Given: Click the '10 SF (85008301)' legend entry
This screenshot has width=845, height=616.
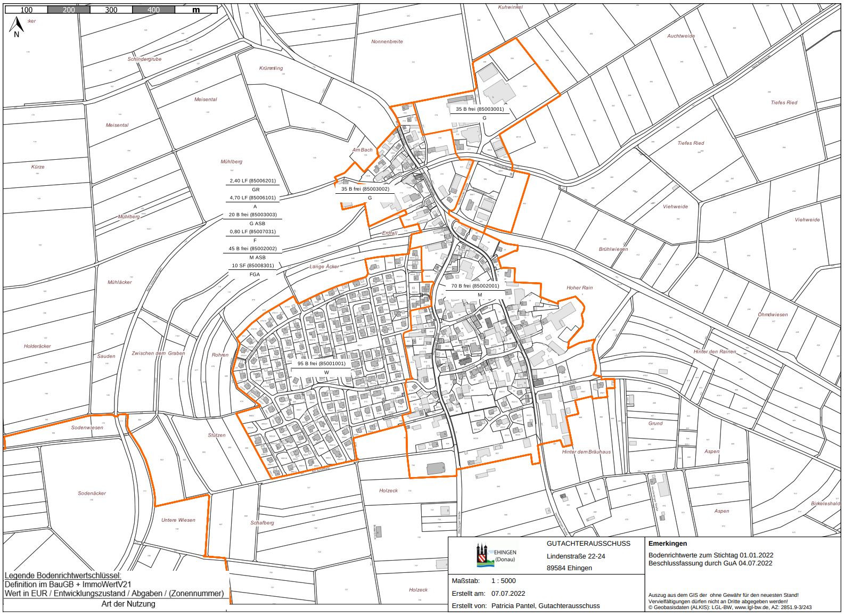Looking at the screenshot, I should 252,266.
